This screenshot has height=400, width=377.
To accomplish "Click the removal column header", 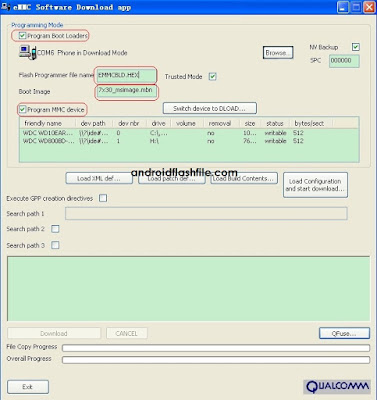I will [x=220, y=123].
